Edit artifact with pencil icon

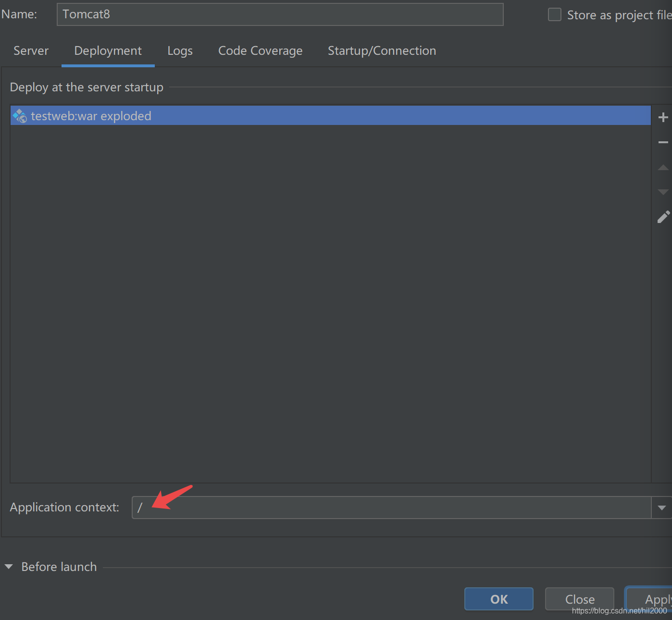pyautogui.click(x=663, y=217)
